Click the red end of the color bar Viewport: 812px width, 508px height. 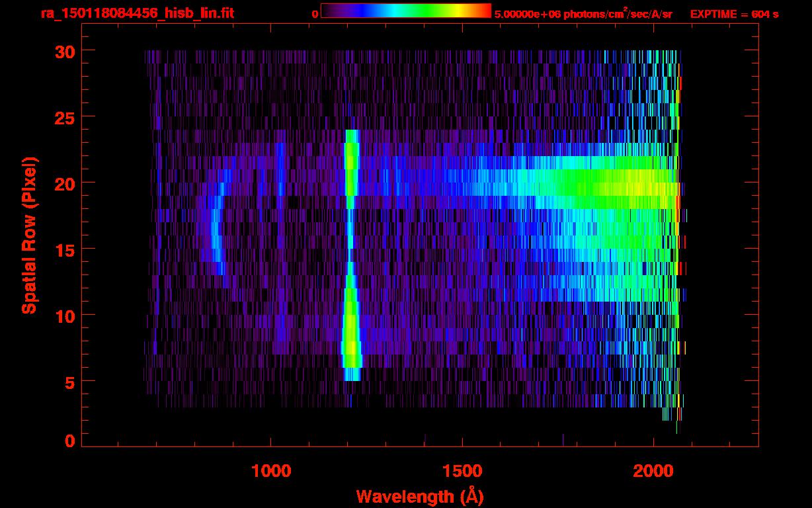click(486, 11)
